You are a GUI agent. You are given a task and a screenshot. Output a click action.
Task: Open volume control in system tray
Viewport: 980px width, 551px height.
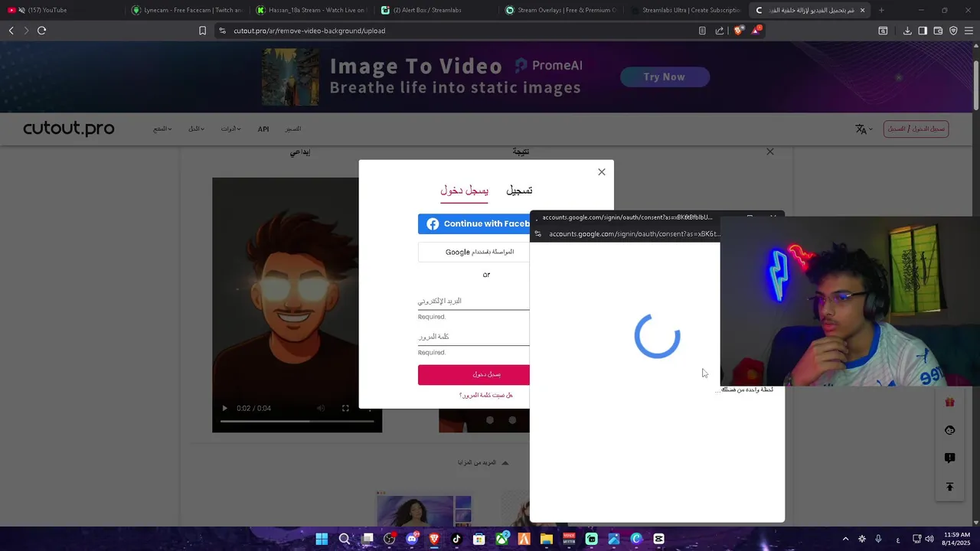929,539
